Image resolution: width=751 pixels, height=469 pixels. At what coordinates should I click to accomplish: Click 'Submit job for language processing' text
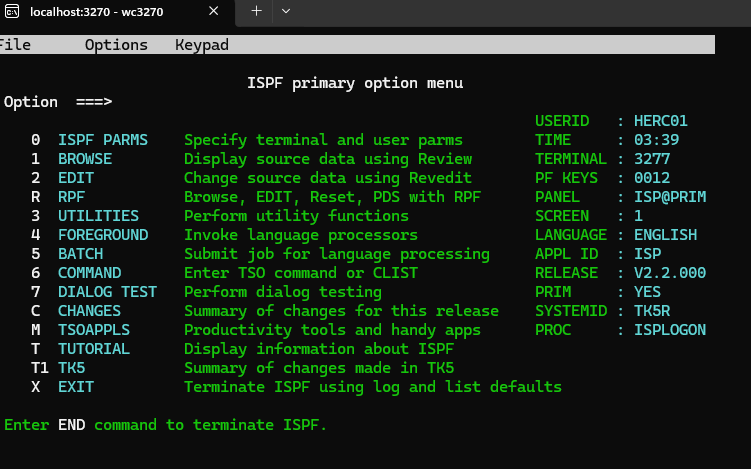coord(337,254)
